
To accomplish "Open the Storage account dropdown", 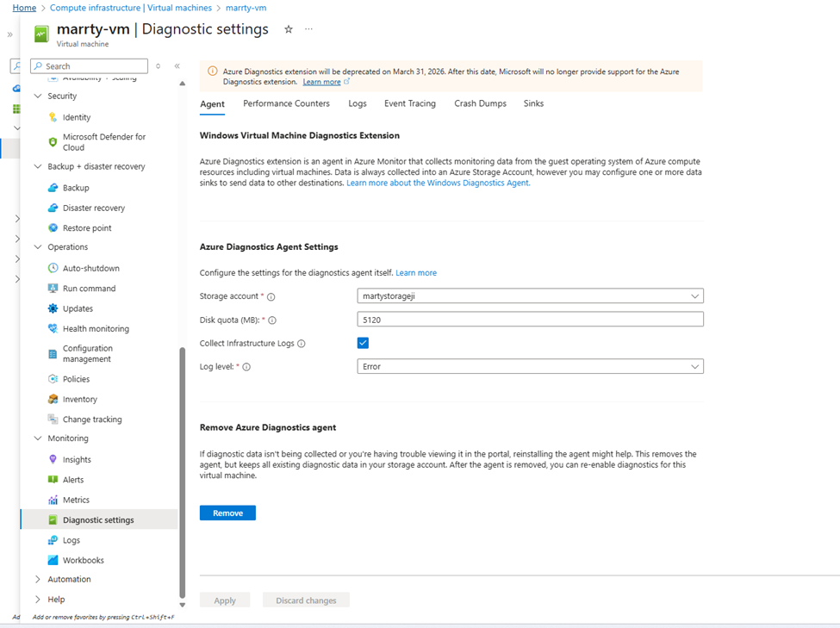I will (x=530, y=296).
